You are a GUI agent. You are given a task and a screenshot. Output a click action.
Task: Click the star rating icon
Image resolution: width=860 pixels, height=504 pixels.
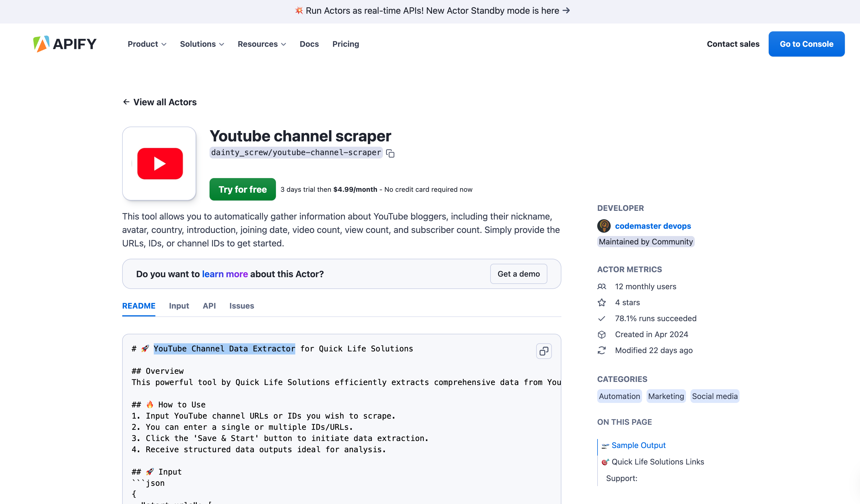602,302
